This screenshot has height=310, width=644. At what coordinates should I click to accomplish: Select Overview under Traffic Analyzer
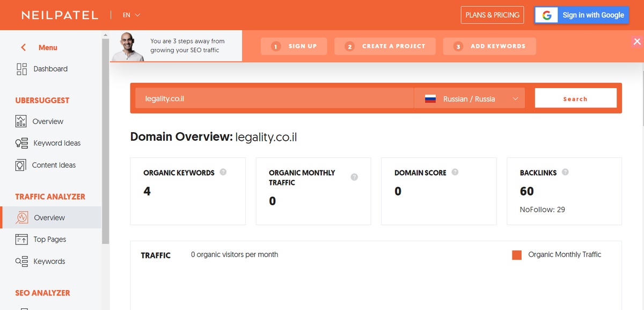pos(49,218)
